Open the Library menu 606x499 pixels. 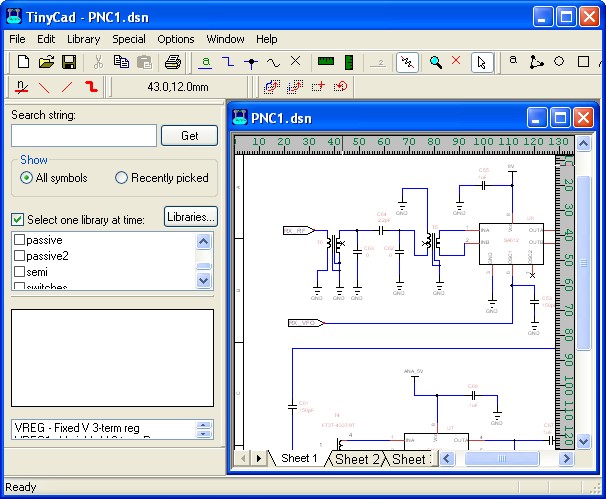(83, 39)
